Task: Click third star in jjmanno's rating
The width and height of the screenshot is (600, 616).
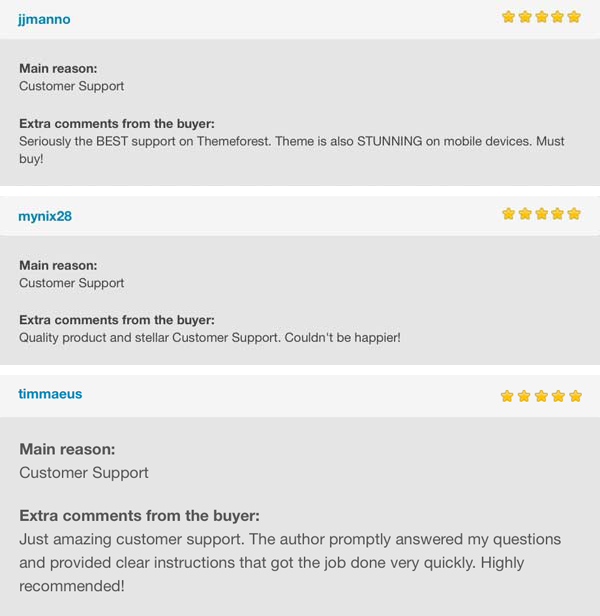Action: pos(541,17)
